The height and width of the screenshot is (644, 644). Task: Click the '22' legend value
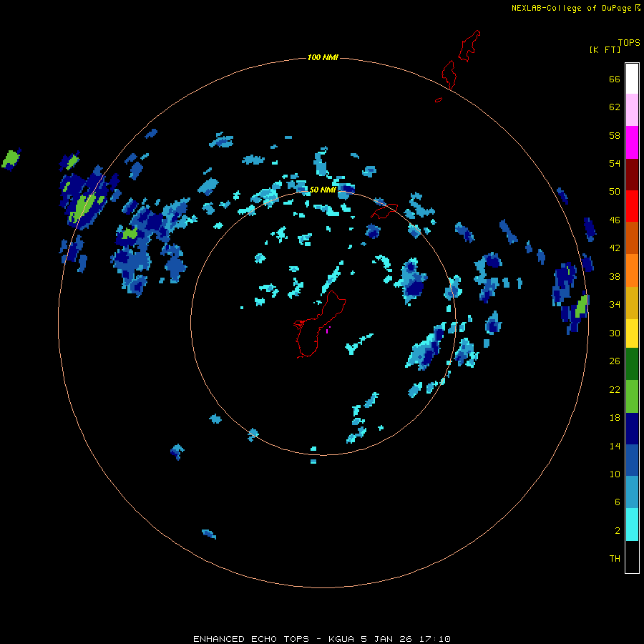click(x=615, y=389)
